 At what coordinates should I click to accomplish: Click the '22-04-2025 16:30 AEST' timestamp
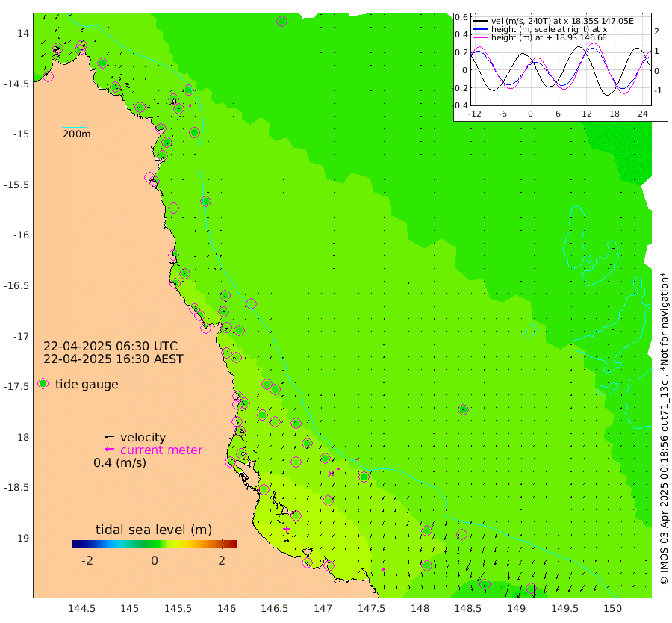113,359
